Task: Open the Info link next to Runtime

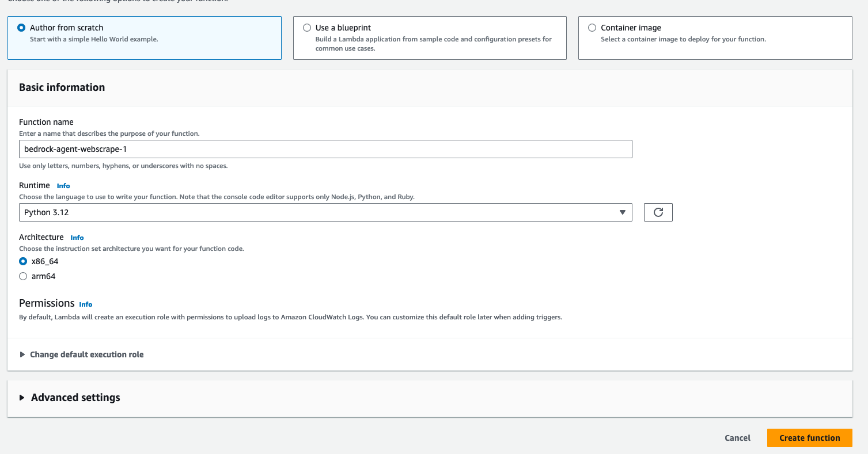Action: pyautogui.click(x=63, y=186)
